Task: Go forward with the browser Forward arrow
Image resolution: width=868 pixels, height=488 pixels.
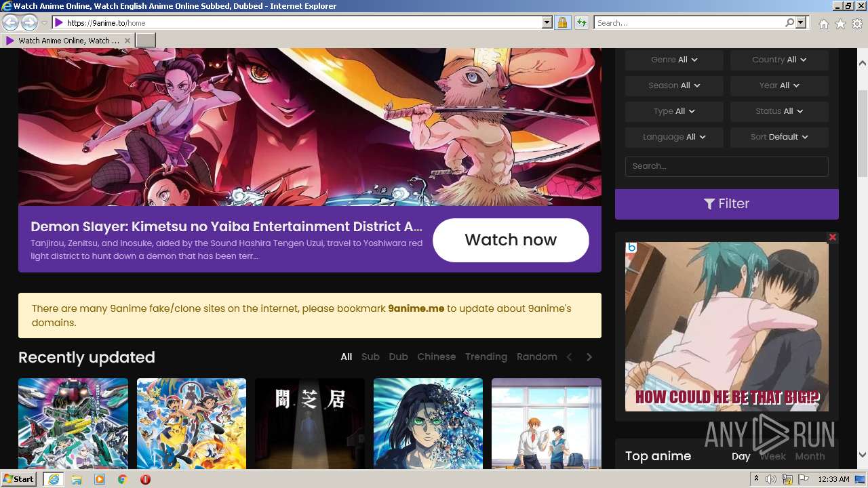Action: coord(29,22)
